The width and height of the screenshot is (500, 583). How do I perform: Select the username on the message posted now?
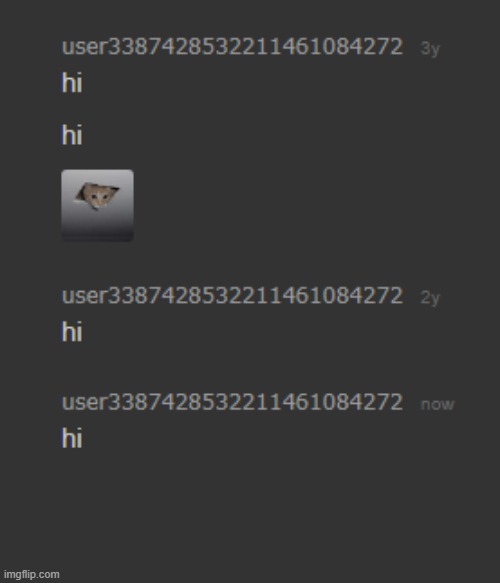pos(232,402)
